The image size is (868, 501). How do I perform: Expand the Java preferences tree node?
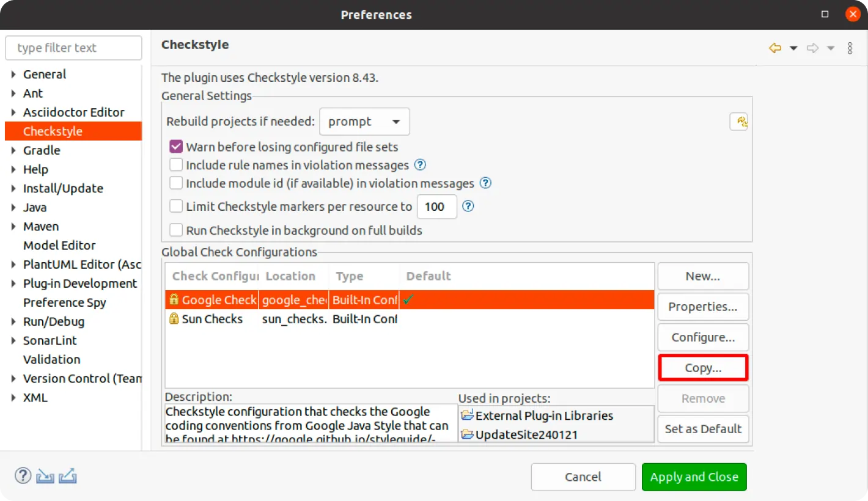pyautogui.click(x=13, y=208)
